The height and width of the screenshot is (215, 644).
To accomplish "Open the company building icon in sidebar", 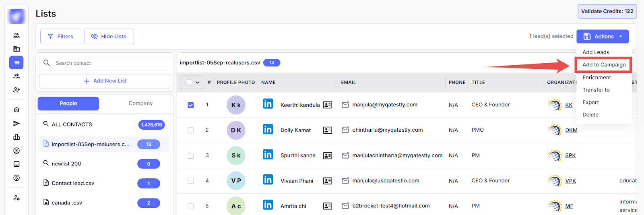I will (x=17, y=49).
